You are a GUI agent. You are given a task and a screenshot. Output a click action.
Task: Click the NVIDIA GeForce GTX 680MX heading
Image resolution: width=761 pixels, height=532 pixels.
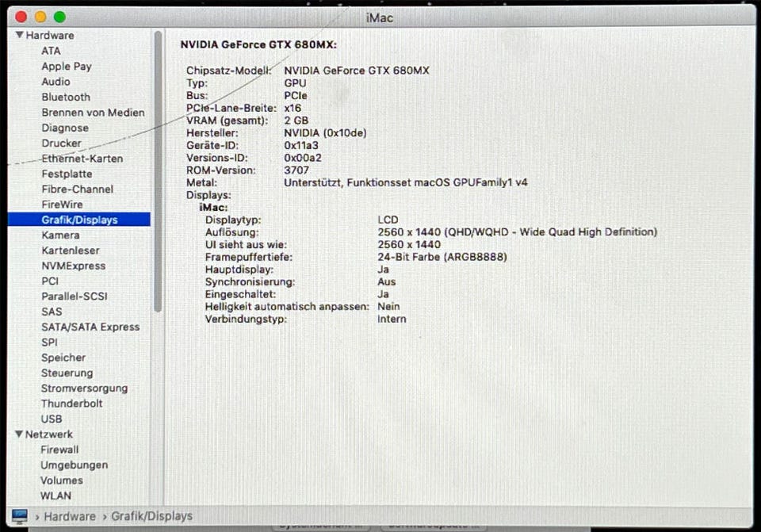point(258,44)
